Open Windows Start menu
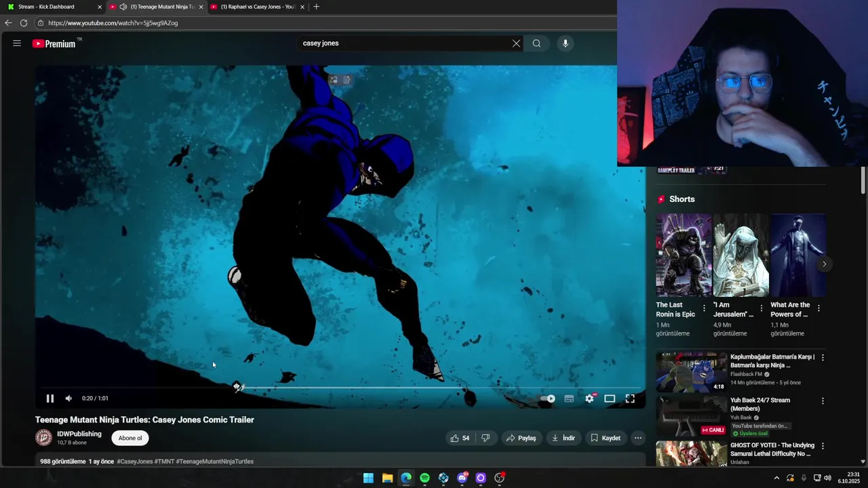868x488 pixels. pyautogui.click(x=368, y=478)
